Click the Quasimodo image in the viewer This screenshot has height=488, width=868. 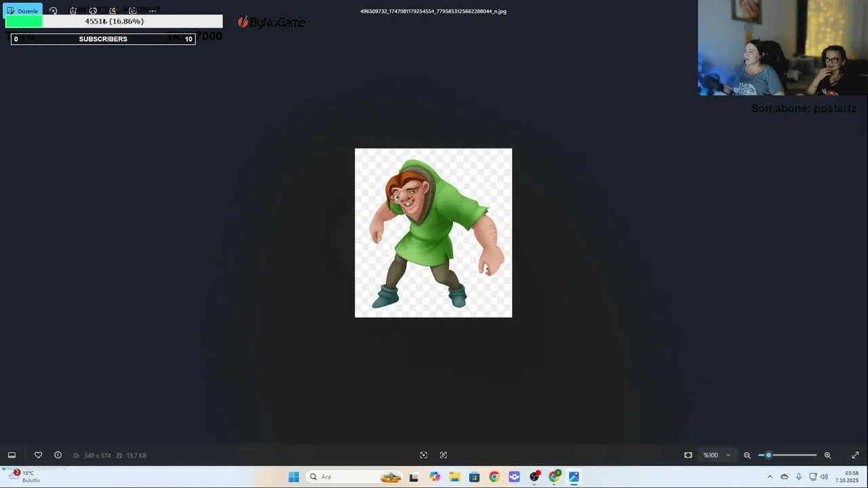pos(433,232)
